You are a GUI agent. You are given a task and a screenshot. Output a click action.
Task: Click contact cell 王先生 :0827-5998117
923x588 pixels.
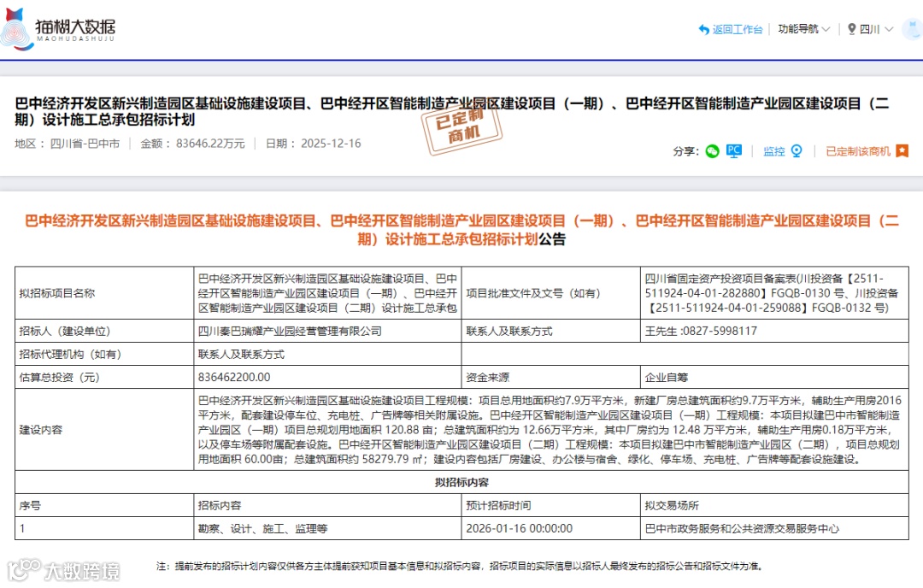774,331
